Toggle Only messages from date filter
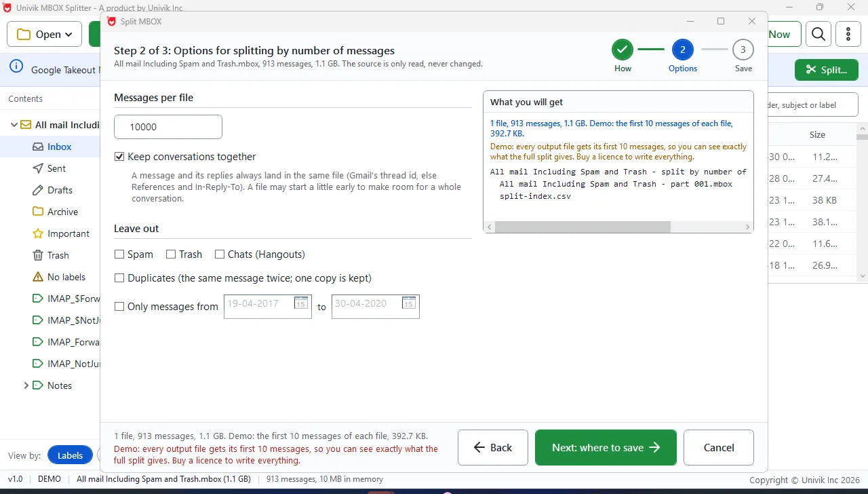Image resolution: width=868 pixels, height=494 pixels. 120,307
